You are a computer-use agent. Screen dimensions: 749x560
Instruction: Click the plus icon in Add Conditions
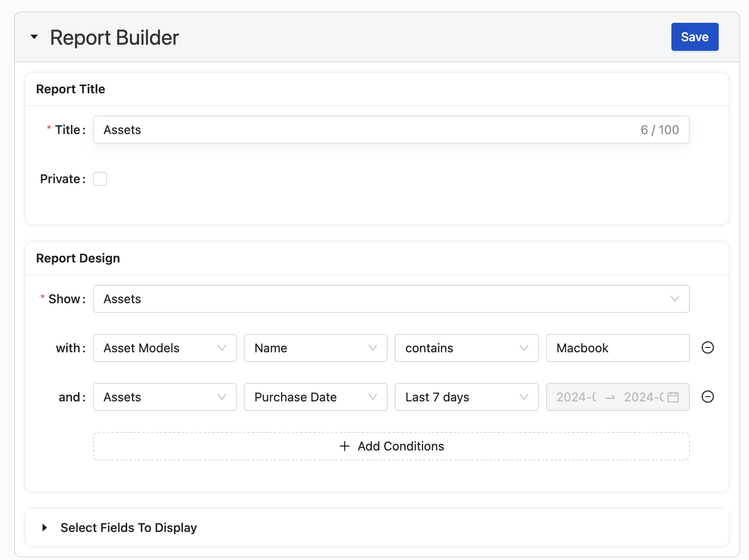345,446
